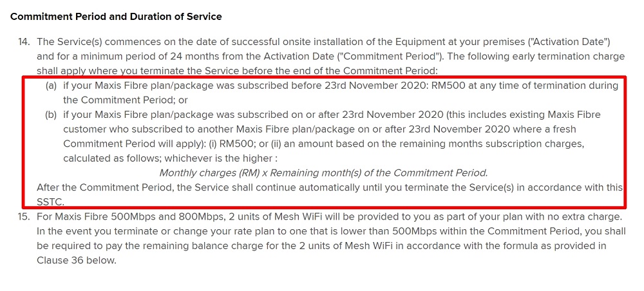The height and width of the screenshot is (291, 644).
Task: Click the (b) sub-clause marker
Action: [x=51, y=115]
